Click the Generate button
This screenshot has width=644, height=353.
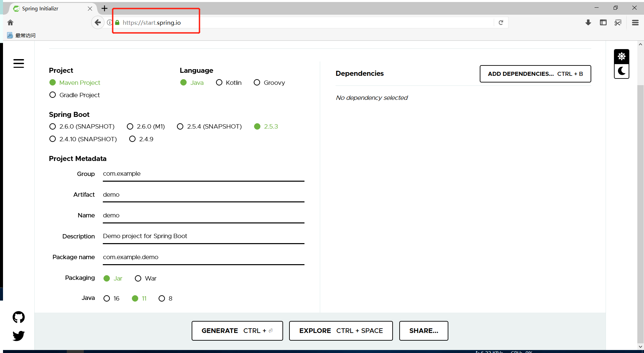[237, 331]
